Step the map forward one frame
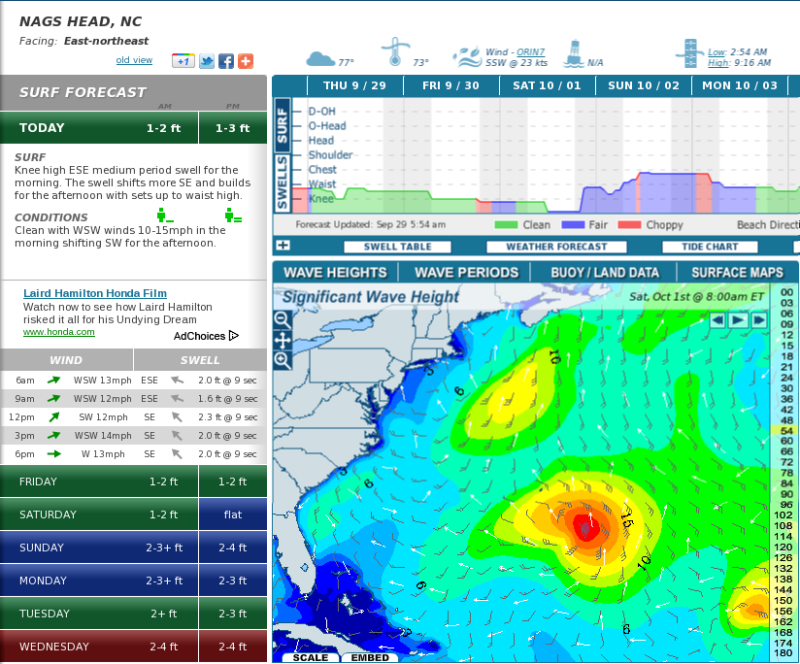 (757, 320)
